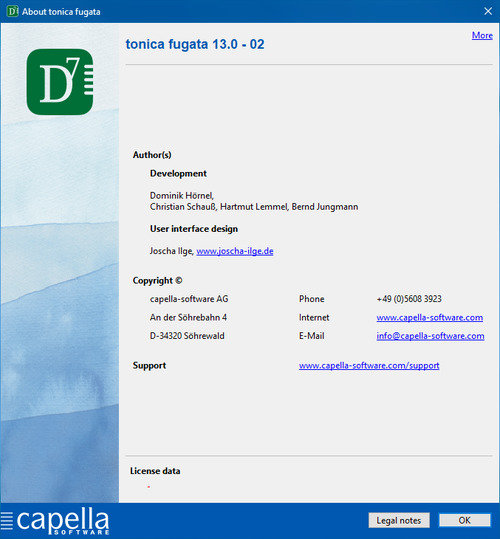Click the 'Author(s)' label
Viewport: 500px width, 539px height.
click(x=152, y=155)
